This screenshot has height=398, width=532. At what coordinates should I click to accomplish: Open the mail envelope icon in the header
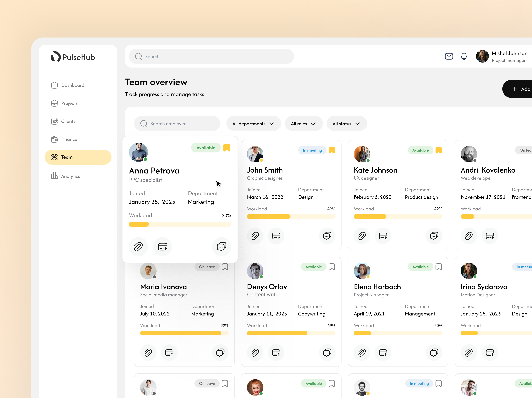pos(449,56)
